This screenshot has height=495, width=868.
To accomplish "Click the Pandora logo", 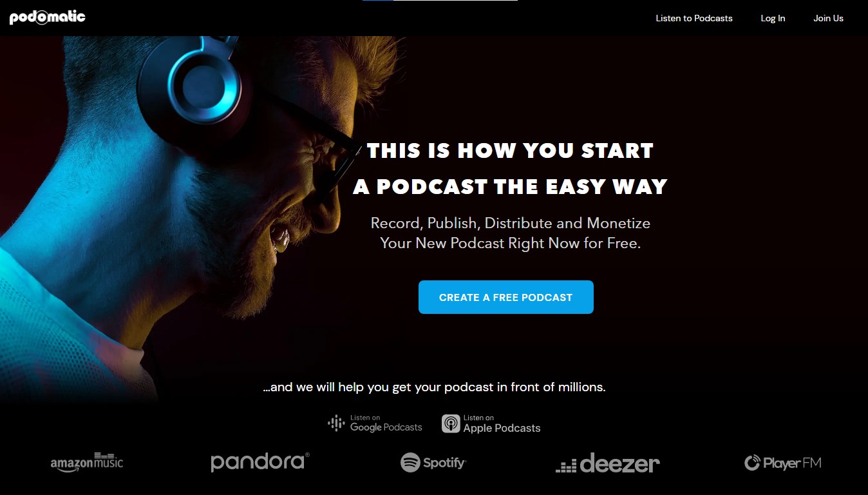I will tap(260, 462).
